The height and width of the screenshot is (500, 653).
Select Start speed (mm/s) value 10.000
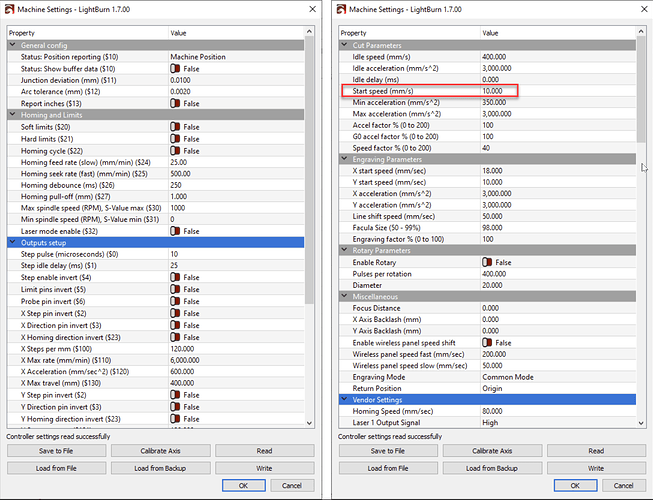[492, 91]
